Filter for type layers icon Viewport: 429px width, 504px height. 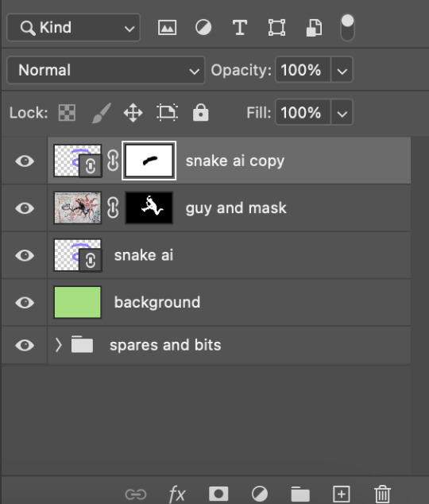click(240, 28)
